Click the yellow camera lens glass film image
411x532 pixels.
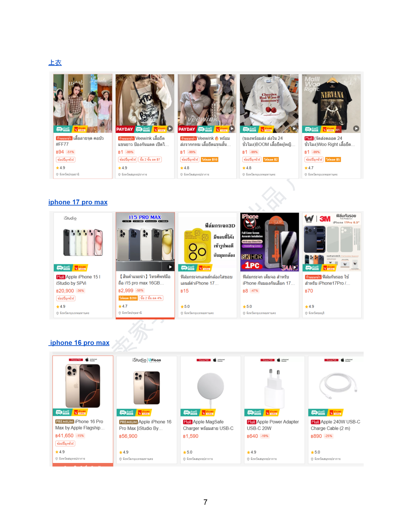pos(208,242)
